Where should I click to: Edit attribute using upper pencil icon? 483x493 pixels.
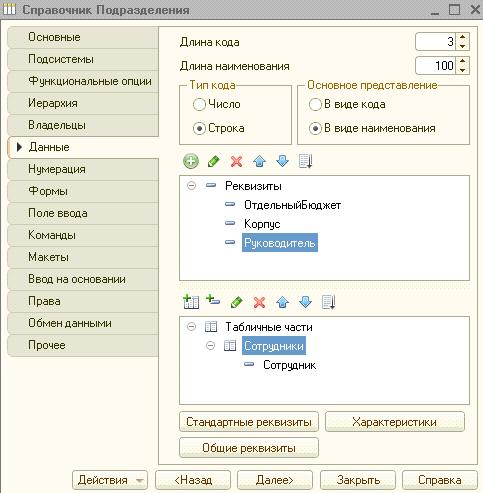coord(214,162)
